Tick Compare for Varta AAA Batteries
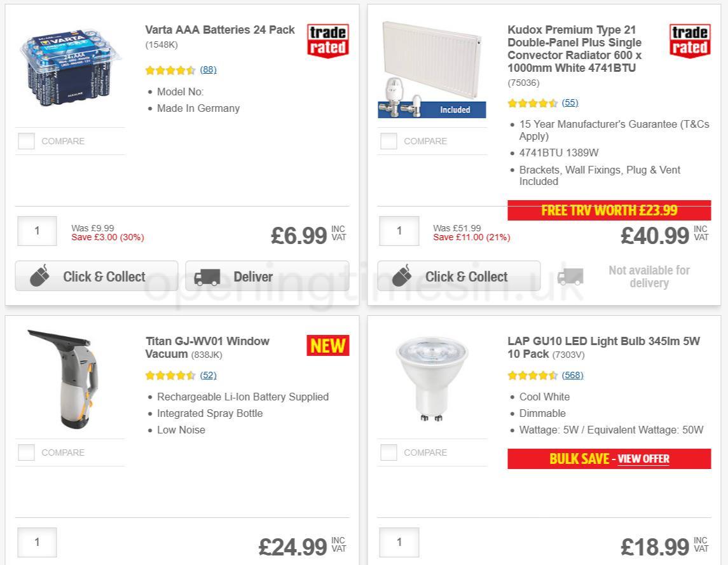Image resolution: width=728 pixels, height=565 pixels. [26, 141]
